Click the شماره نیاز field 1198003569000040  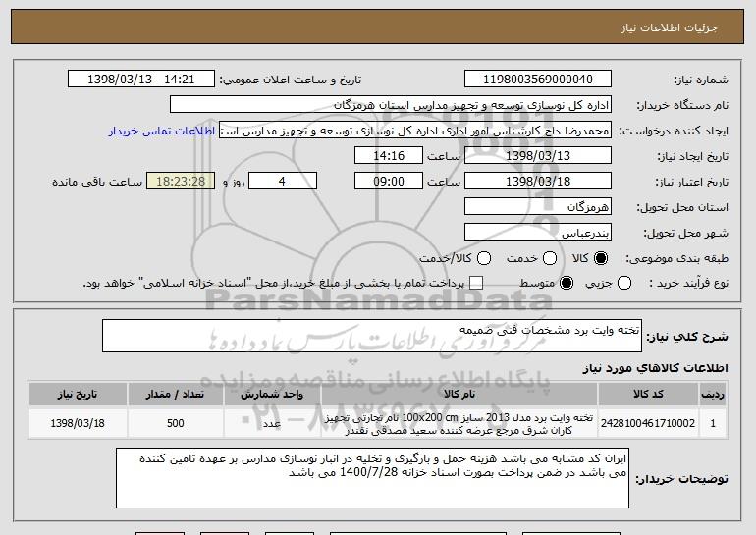(x=538, y=80)
